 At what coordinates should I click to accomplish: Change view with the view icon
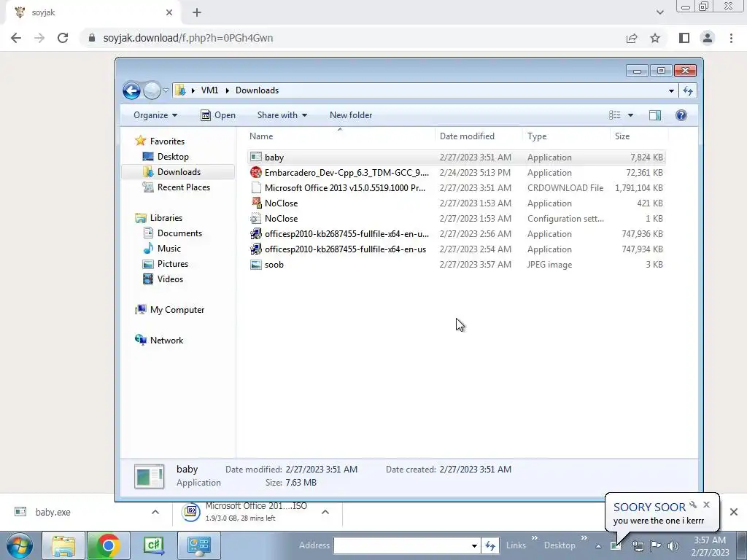coord(614,115)
